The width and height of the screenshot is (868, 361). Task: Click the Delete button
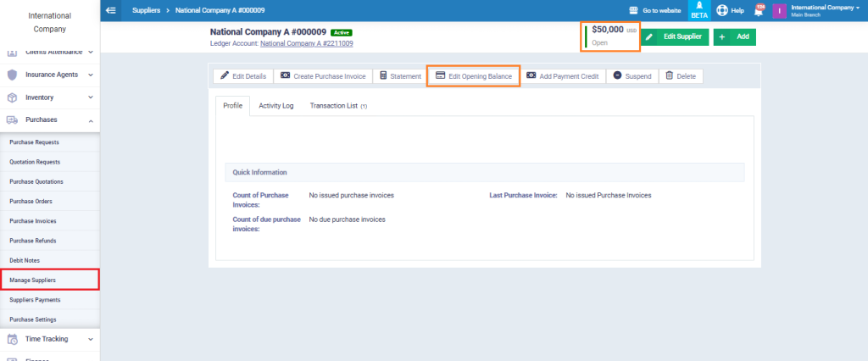pyautogui.click(x=681, y=76)
